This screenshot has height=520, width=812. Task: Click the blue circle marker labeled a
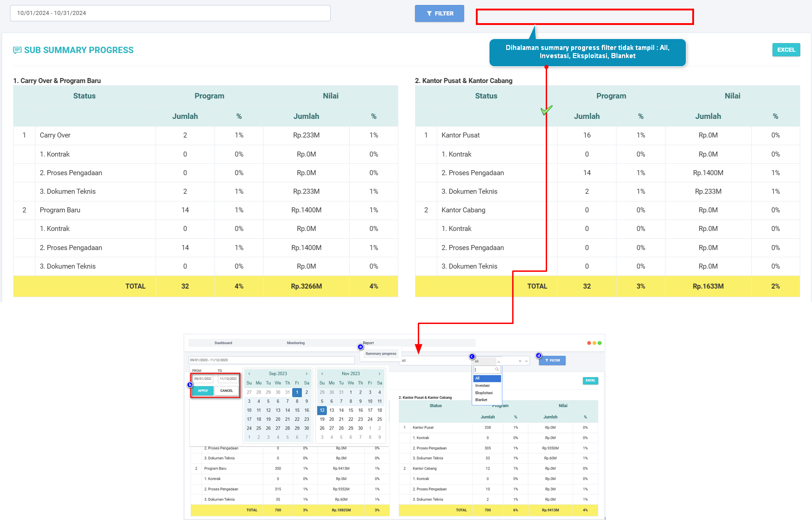click(361, 347)
